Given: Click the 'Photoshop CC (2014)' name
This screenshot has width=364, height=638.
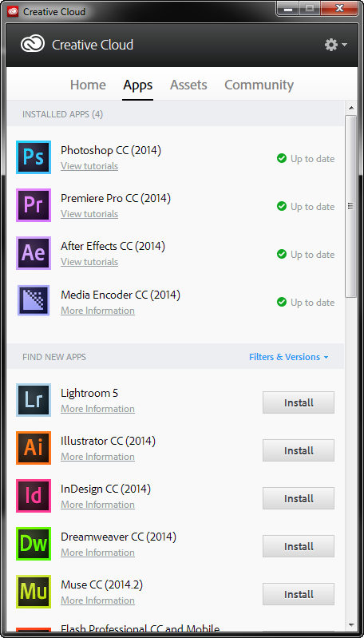Looking at the screenshot, I should pos(111,151).
